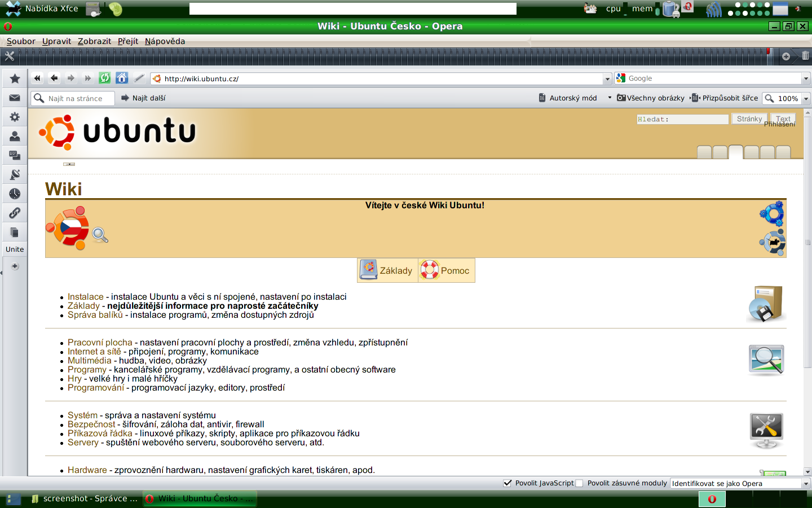Open new tab with plus icon
The height and width of the screenshot is (508, 812).
pyautogui.click(x=785, y=56)
